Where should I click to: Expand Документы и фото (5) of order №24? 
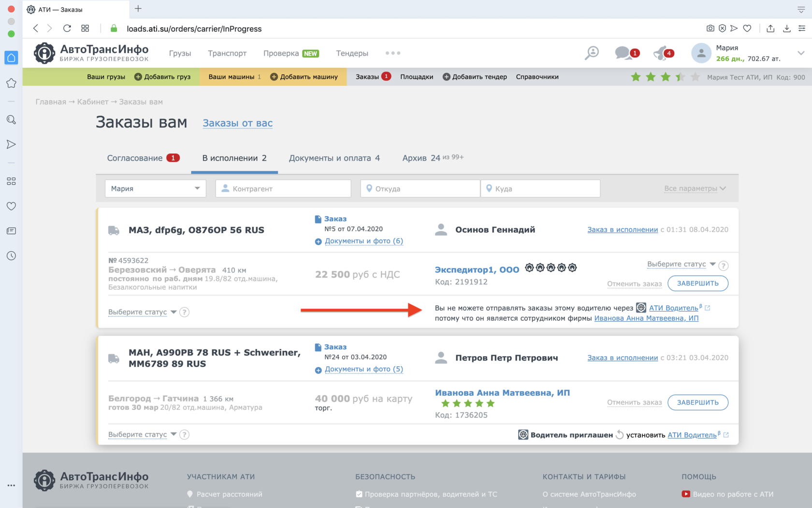(x=364, y=369)
